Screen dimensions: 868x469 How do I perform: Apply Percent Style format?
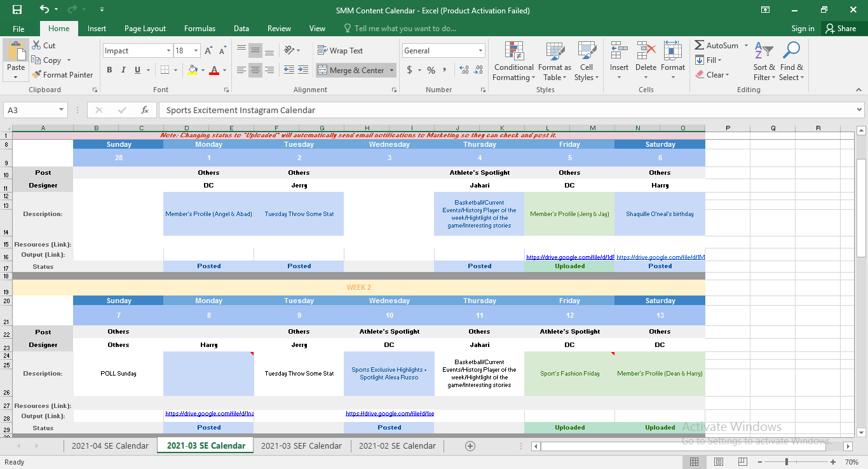(431, 70)
